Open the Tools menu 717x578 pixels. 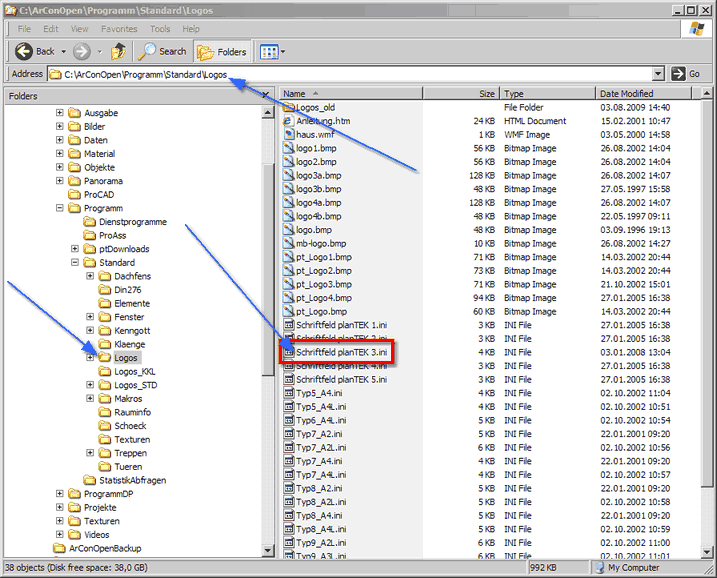[x=160, y=29]
